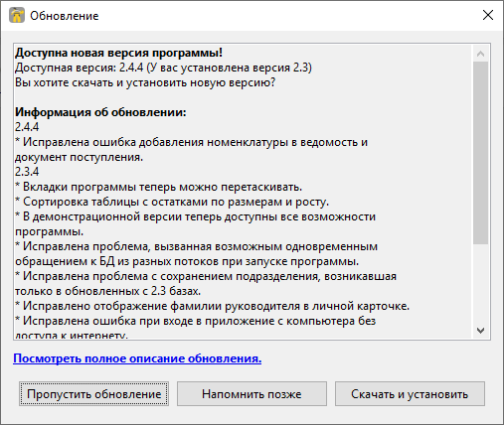Screen dimensions: 504x425
Task: Click the empty scrollbar track below the thumb
Action: (x=480, y=283)
